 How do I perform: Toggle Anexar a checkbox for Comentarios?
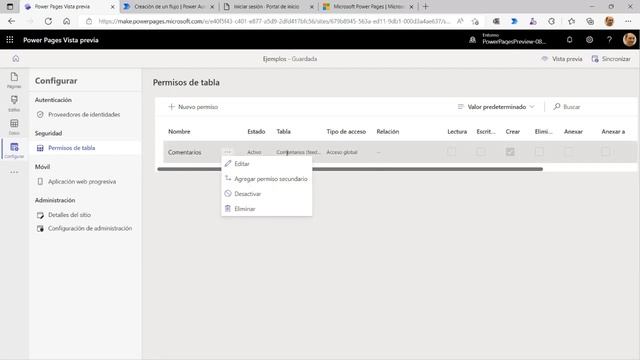[x=606, y=151]
